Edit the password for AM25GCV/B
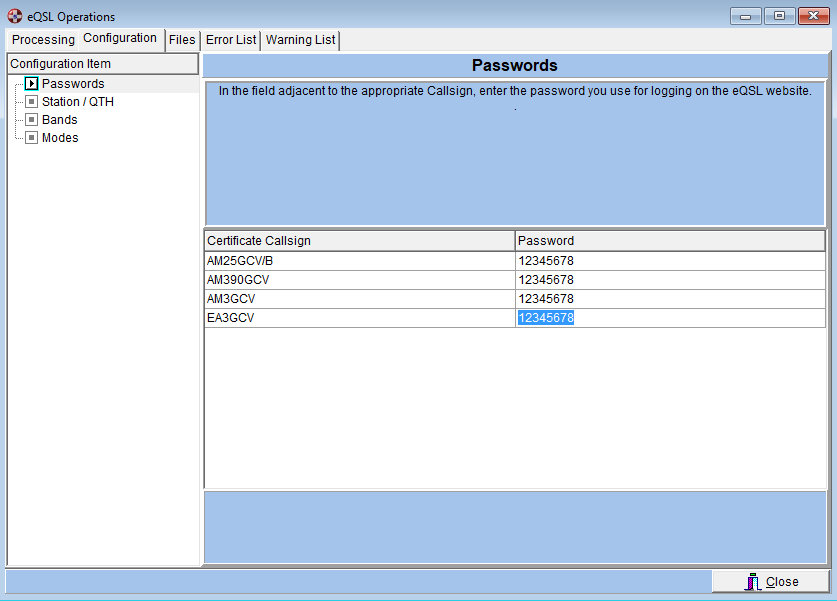The image size is (837, 601). (x=669, y=261)
